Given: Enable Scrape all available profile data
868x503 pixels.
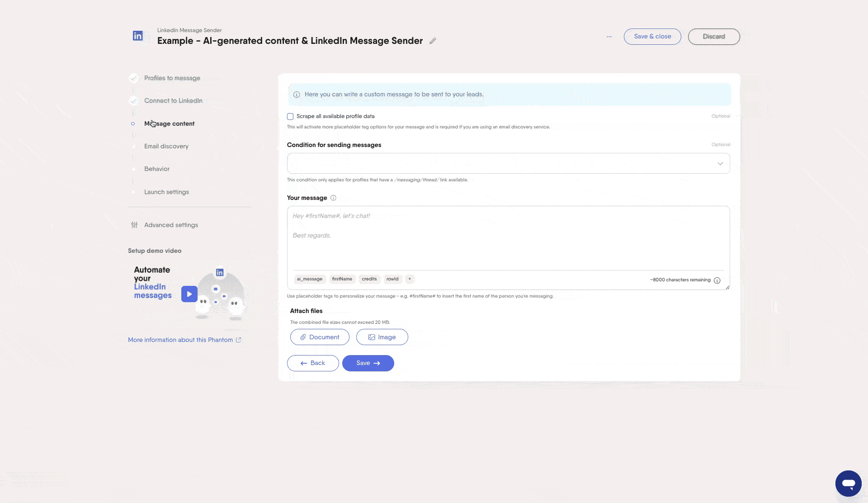Looking at the screenshot, I should [x=290, y=116].
